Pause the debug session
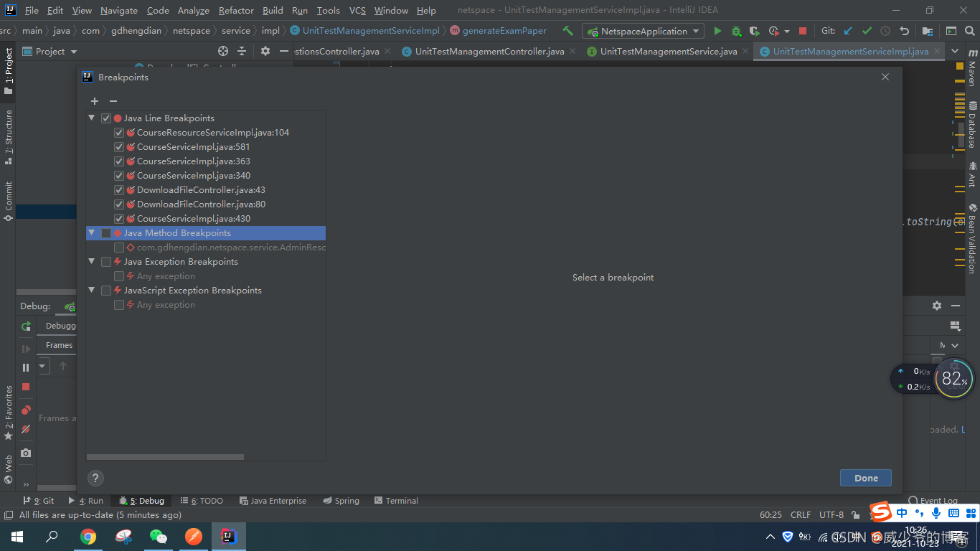This screenshot has height=551, width=980. [x=24, y=366]
